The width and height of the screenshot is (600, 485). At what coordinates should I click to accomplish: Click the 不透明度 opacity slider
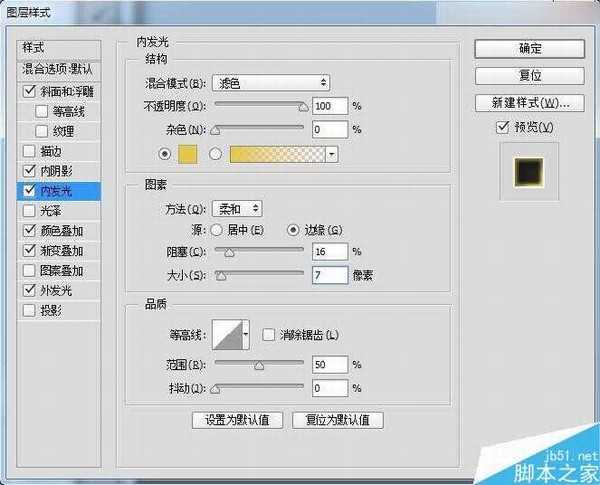click(x=260, y=104)
